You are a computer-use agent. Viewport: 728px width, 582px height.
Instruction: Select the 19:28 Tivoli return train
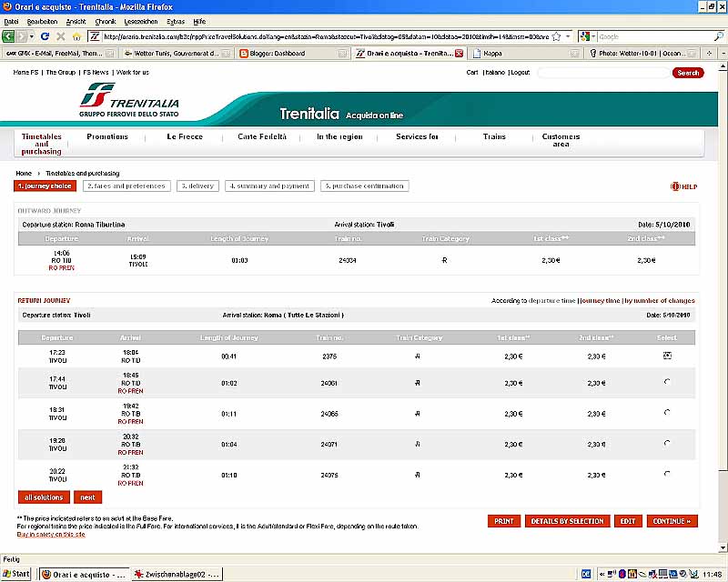667,443
